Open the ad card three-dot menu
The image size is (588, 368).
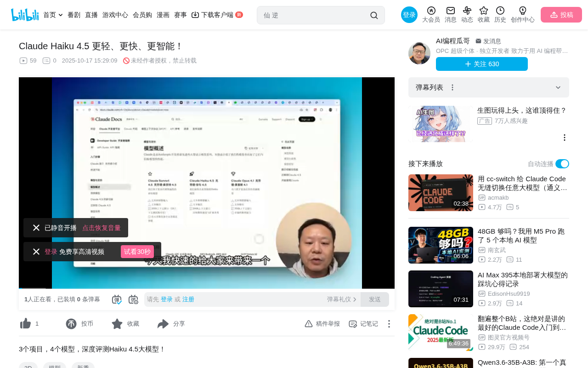pyautogui.click(x=565, y=138)
